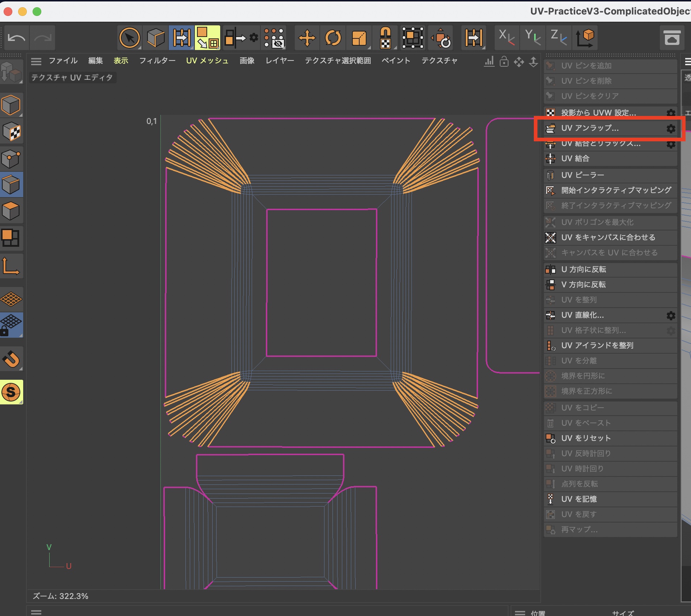The image size is (691, 616).
Task: Toggle the X axis lock
Action: 506,38
